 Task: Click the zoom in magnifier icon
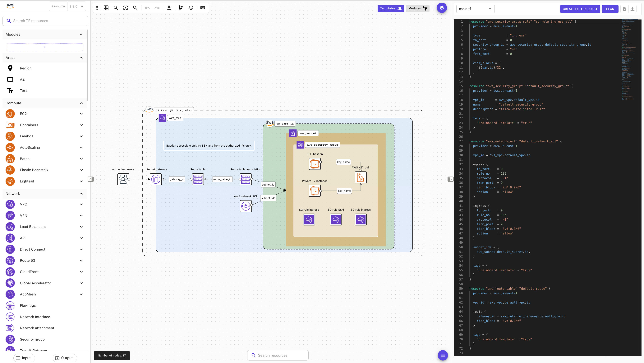pos(116,8)
